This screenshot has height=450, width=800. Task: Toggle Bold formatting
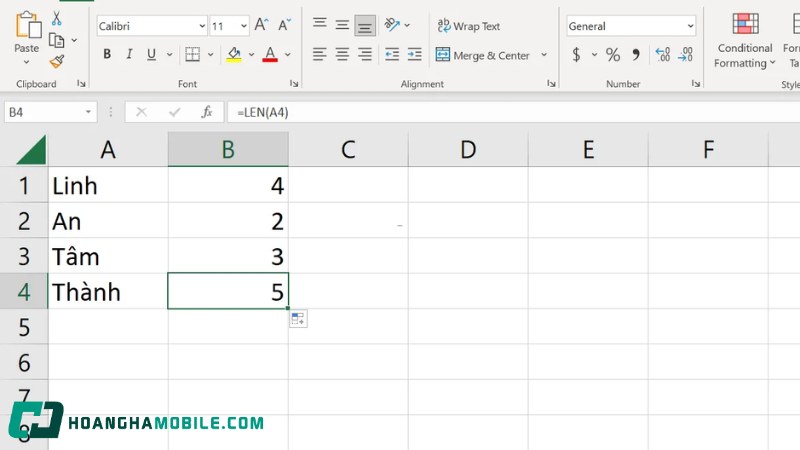(107, 54)
